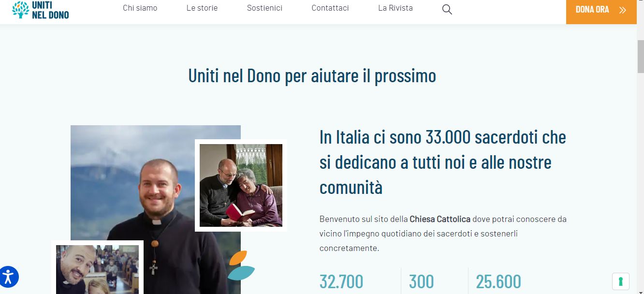Click the Chiesa Cattolica bold text
This screenshot has height=294, width=644.
coord(440,219)
